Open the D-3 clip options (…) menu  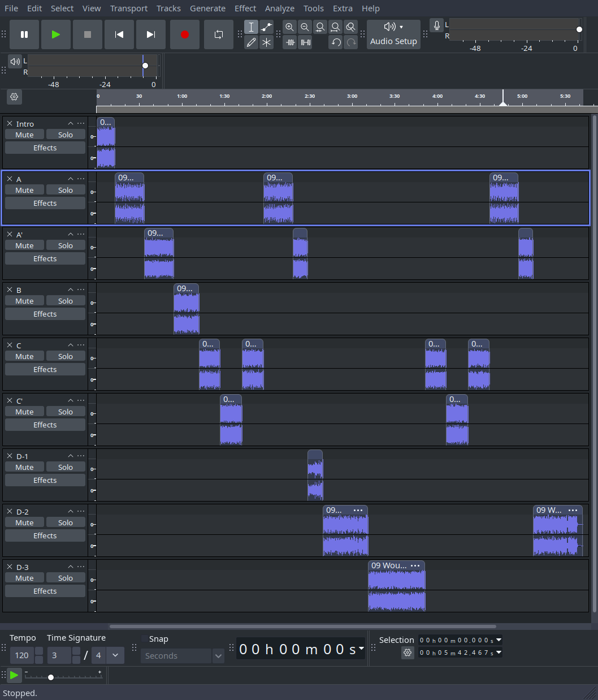click(x=415, y=565)
